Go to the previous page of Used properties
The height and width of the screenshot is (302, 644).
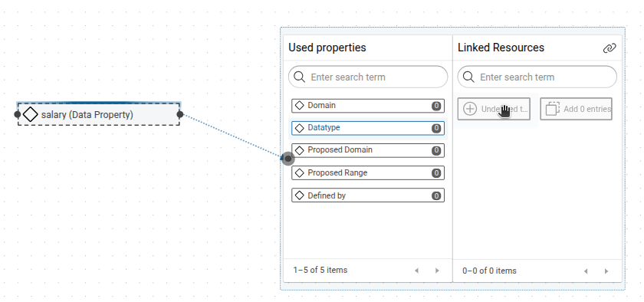[x=417, y=271]
